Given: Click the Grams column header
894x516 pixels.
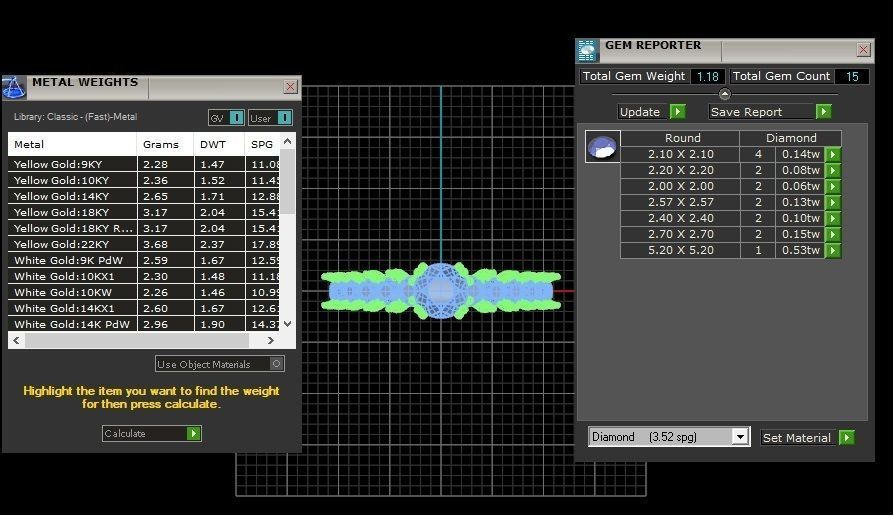Looking at the screenshot, I should (x=165, y=144).
